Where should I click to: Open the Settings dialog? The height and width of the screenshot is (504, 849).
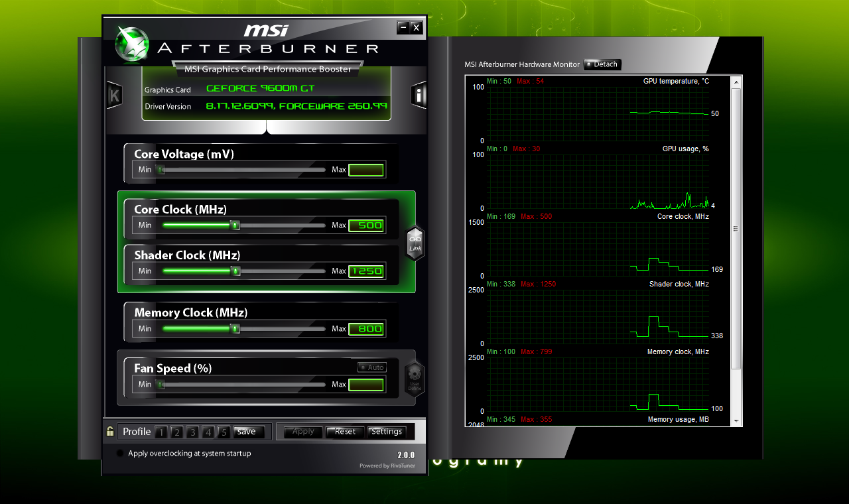tap(387, 432)
